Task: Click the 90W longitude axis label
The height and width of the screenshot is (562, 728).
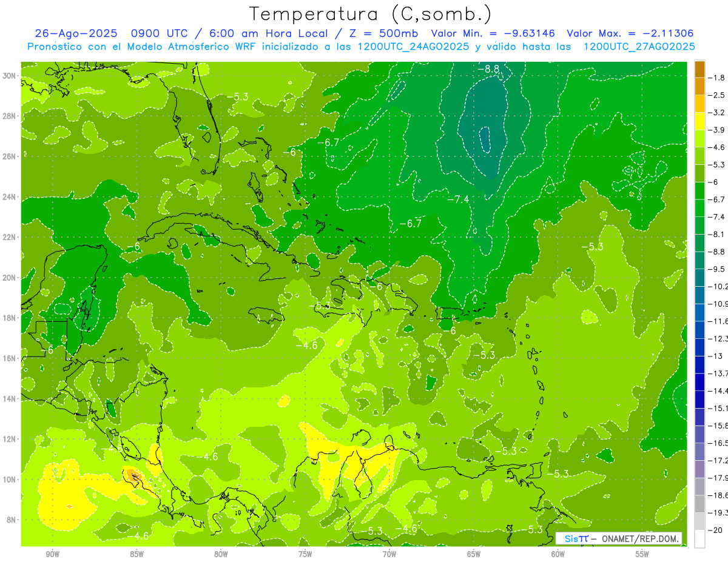Action: [x=52, y=554]
